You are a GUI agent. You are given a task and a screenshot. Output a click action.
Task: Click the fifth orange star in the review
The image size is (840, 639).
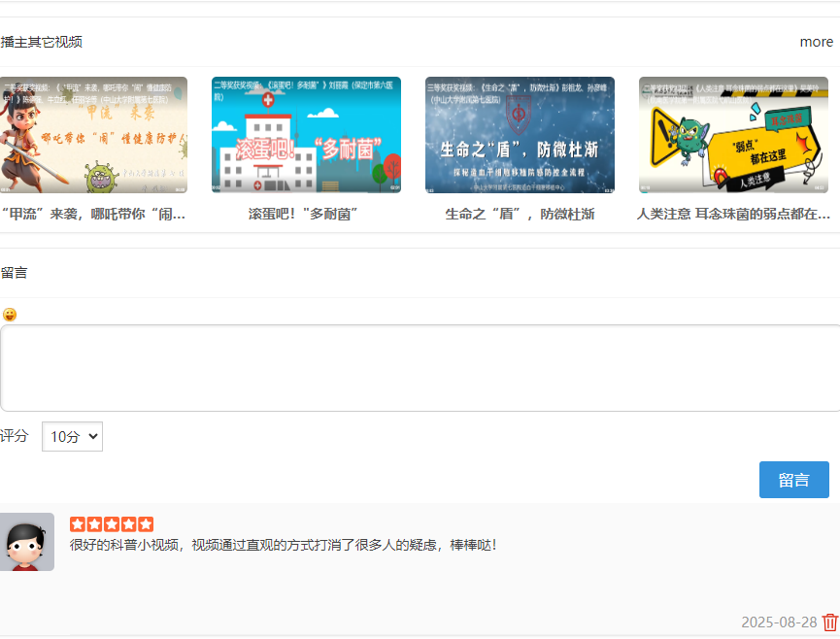[x=146, y=524]
